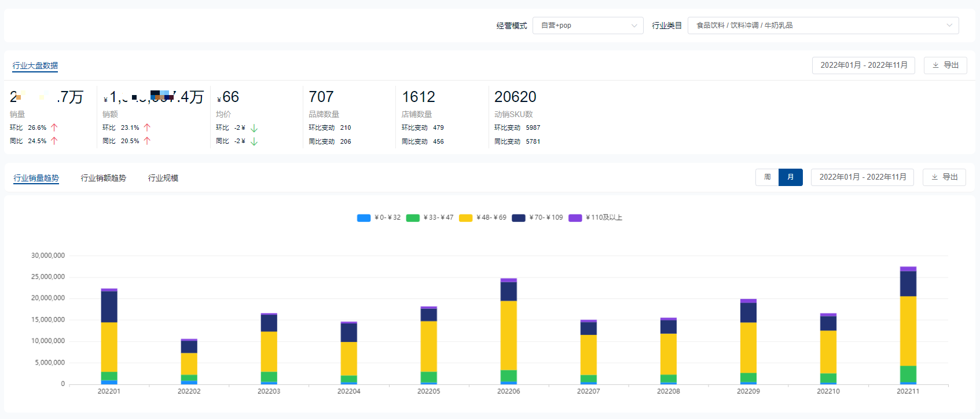The image size is (980, 419).
Task: Click the 品牌数量 label
Action: (x=324, y=114)
